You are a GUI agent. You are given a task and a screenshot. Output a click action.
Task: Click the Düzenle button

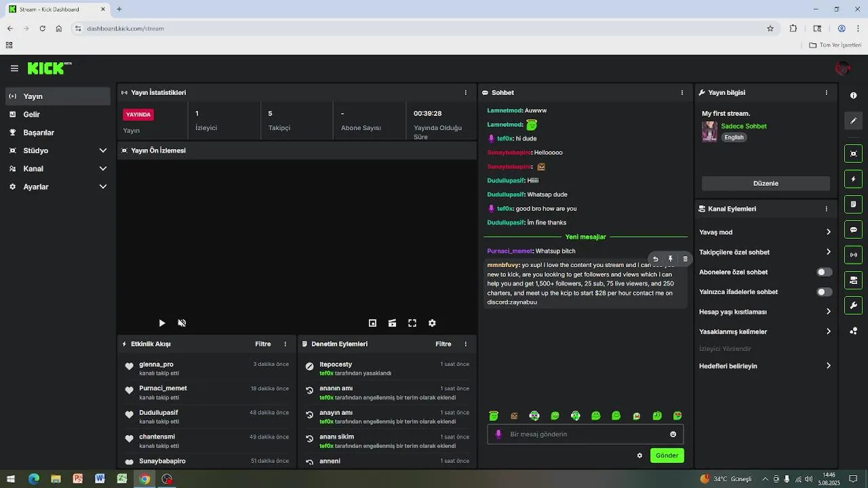[x=766, y=184]
